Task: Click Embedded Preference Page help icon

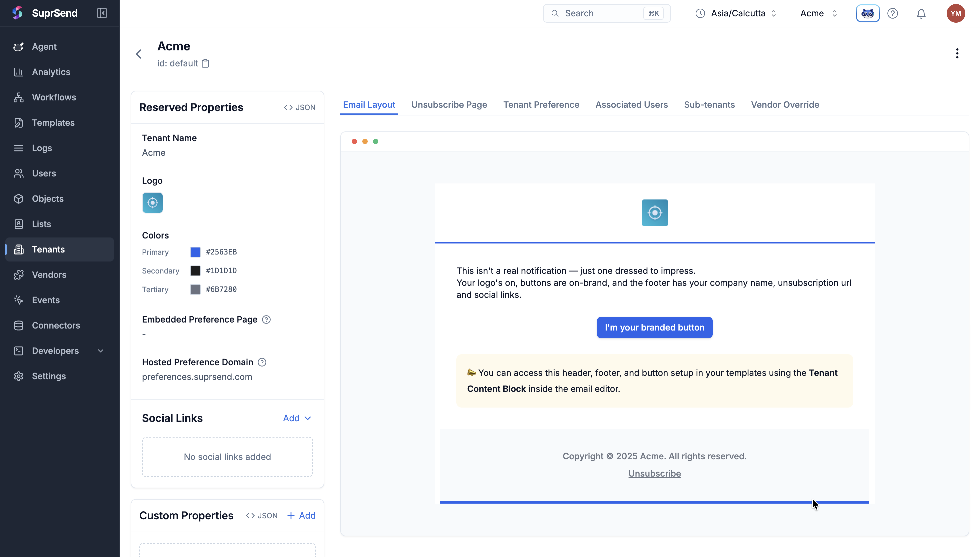Action: tap(266, 320)
